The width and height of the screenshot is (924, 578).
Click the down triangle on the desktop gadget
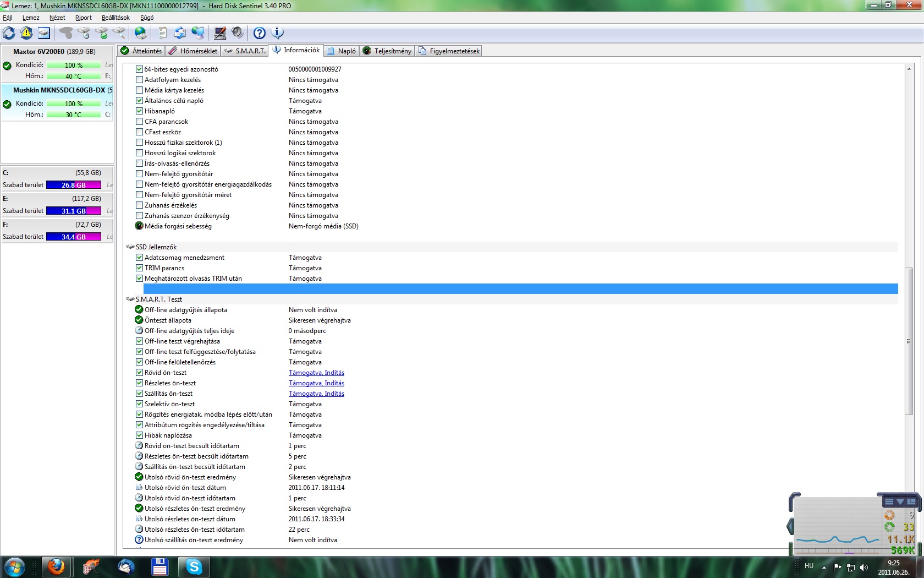tap(900, 501)
